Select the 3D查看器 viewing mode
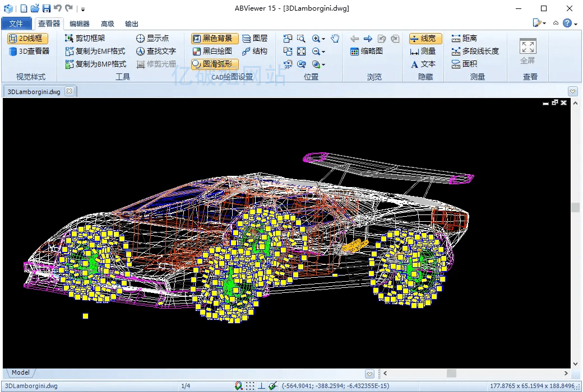Viewport: 583px width, 392px height. pos(27,51)
